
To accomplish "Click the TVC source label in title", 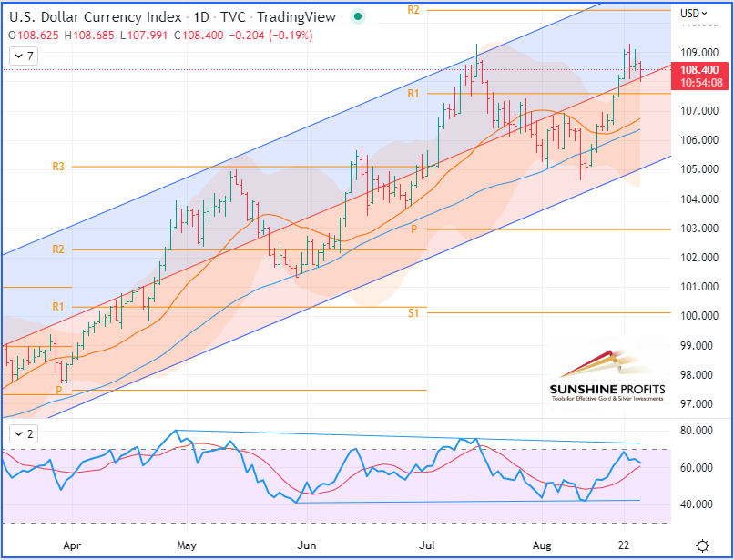I will tap(232, 17).
